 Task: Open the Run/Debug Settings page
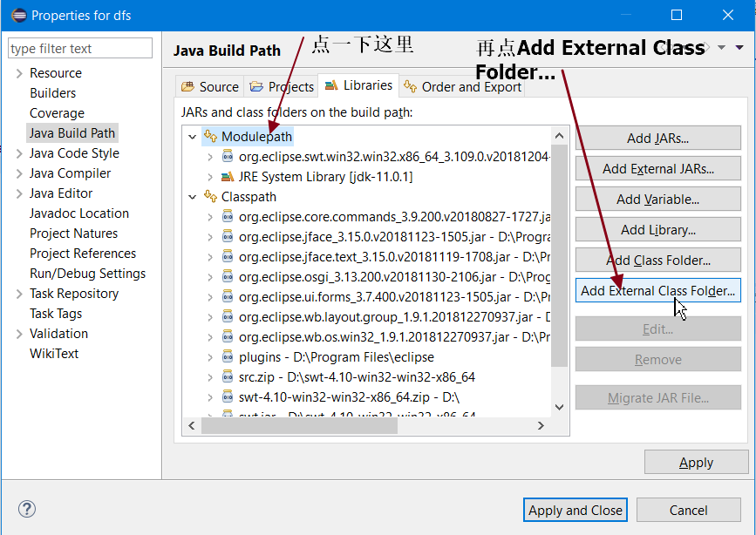click(x=88, y=274)
